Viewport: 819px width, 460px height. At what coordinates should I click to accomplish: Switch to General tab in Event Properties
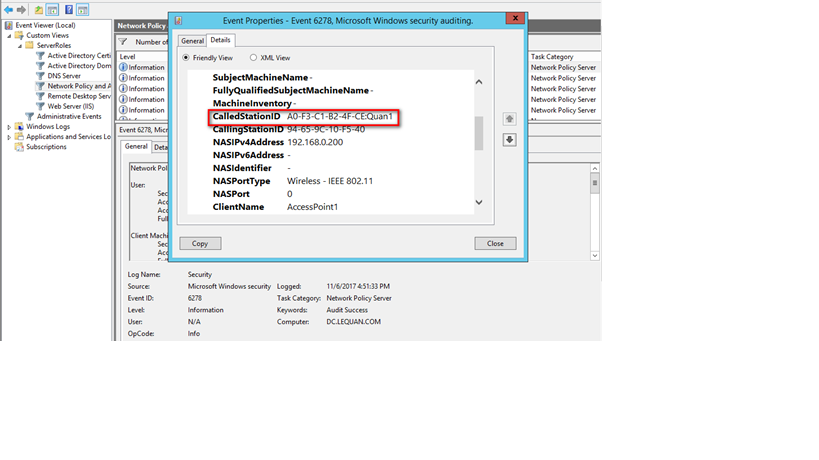coord(191,40)
